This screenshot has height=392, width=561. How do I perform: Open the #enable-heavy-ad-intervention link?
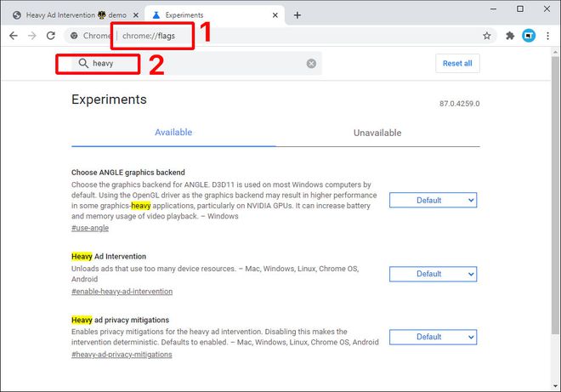(122, 292)
